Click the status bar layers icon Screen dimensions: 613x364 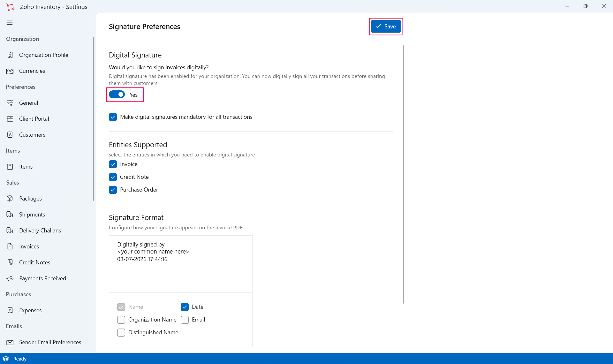point(6,359)
